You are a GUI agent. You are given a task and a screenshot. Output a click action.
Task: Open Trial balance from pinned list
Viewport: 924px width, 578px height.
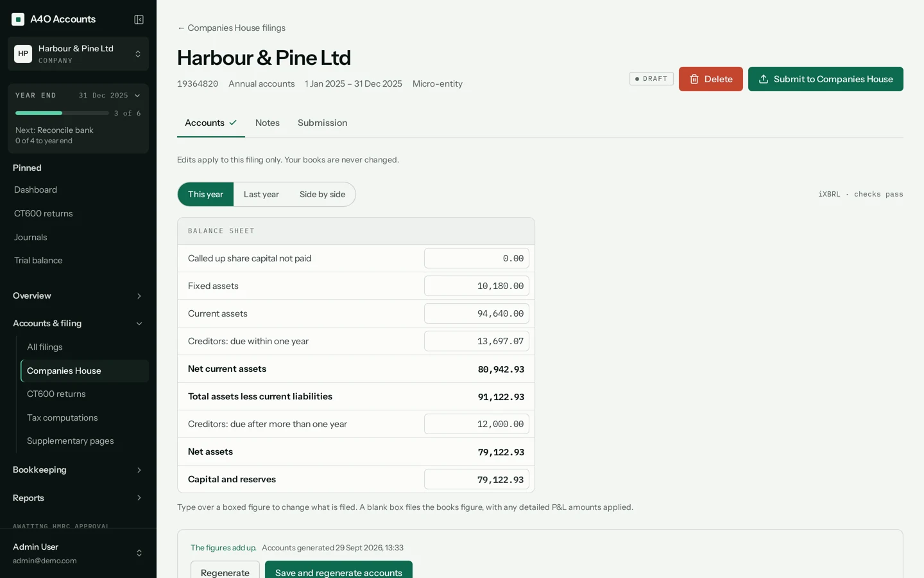pos(78,260)
